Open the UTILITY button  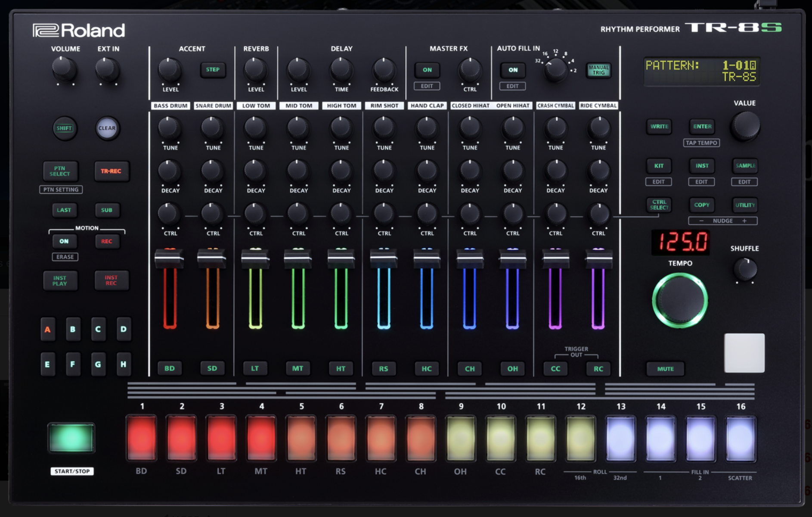point(745,205)
